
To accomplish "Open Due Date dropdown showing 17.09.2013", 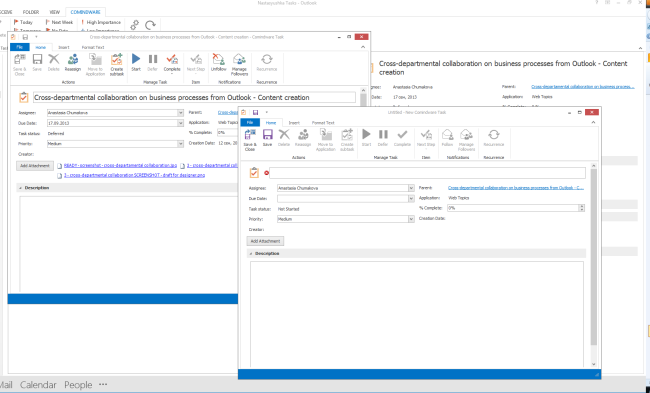I will coord(180,123).
